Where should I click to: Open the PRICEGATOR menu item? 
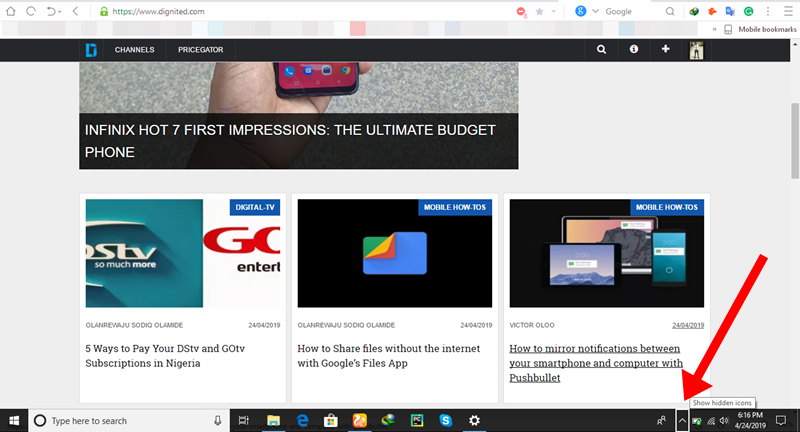201,50
